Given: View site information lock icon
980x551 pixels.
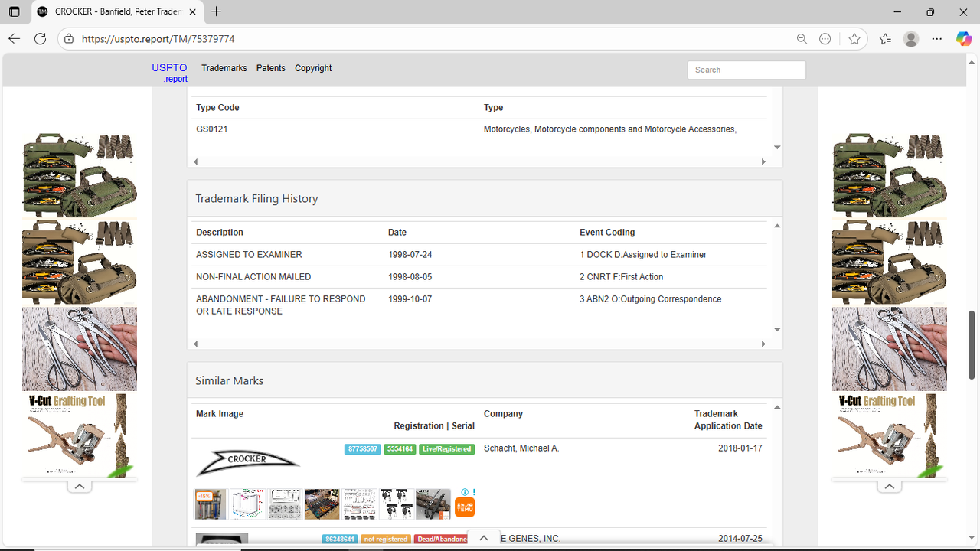Looking at the screenshot, I should pyautogui.click(x=69, y=39).
